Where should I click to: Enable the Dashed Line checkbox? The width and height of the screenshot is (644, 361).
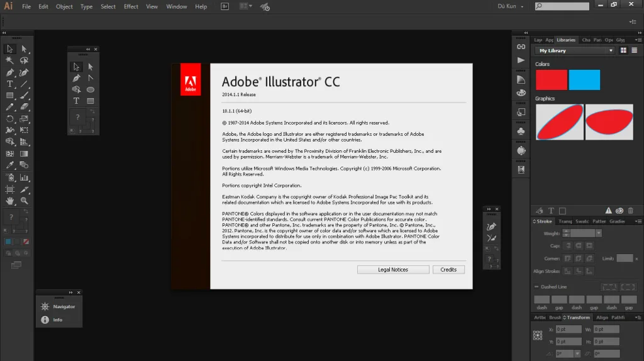tap(536, 287)
